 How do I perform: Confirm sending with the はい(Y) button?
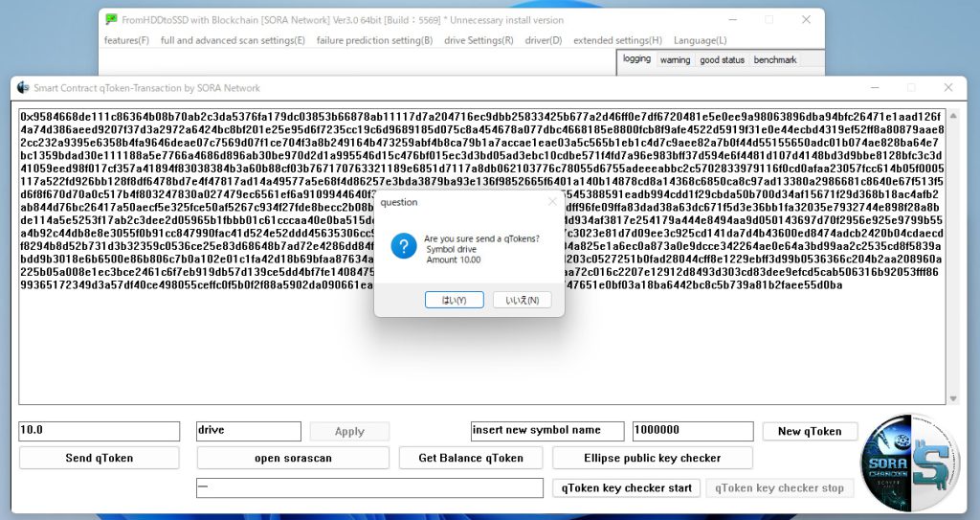[x=455, y=300]
